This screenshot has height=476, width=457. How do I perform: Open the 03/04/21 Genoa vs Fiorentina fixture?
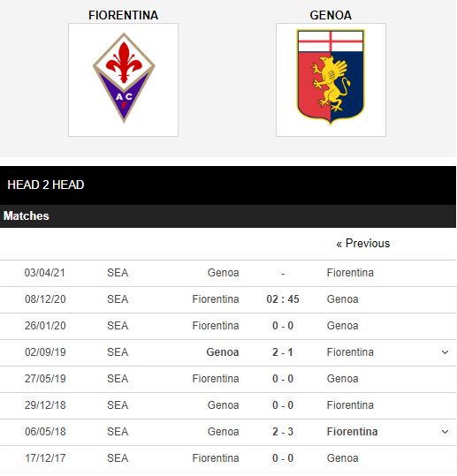tap(228, 273)
